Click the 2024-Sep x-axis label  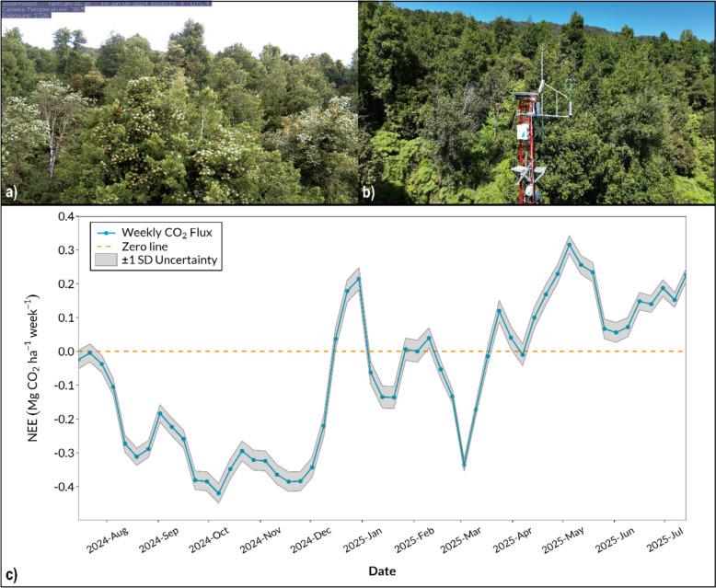[159, 540]
